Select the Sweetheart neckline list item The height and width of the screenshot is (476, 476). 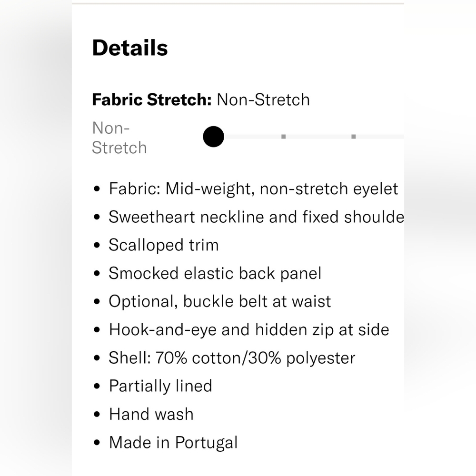(x=256, y=217)
